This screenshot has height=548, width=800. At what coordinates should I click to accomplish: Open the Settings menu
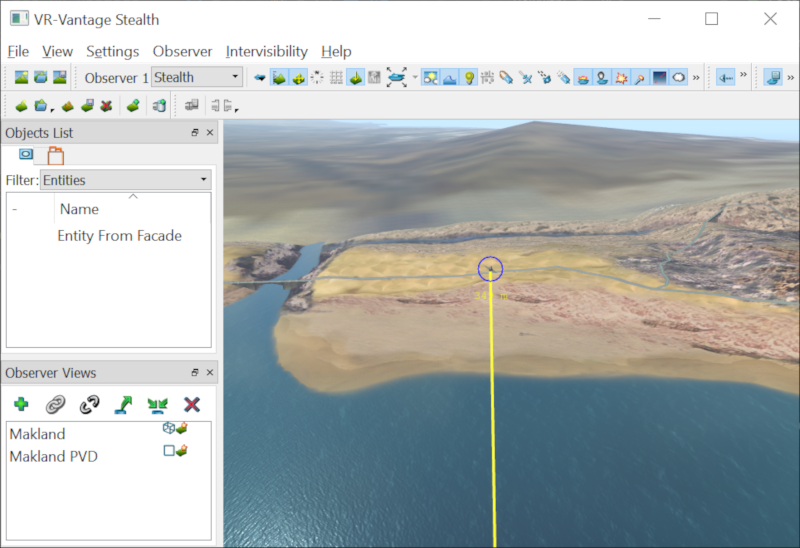tap(112, 52)
